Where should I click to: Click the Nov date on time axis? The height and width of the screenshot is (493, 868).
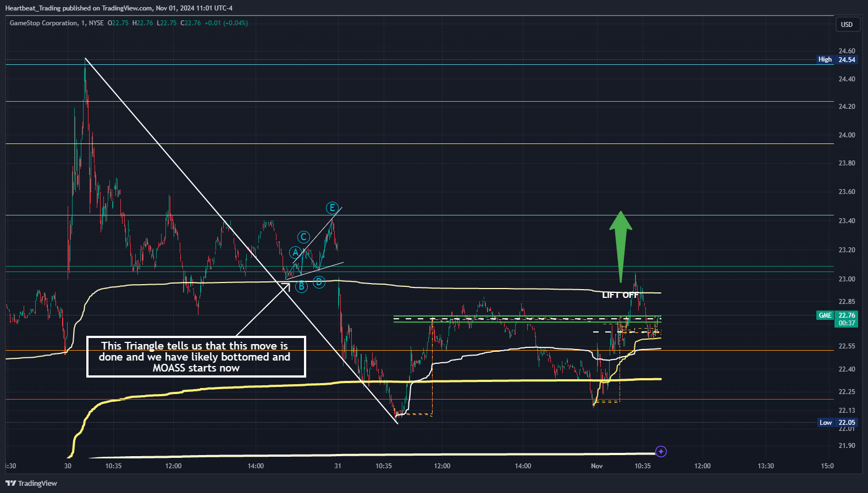click(596, 466)
